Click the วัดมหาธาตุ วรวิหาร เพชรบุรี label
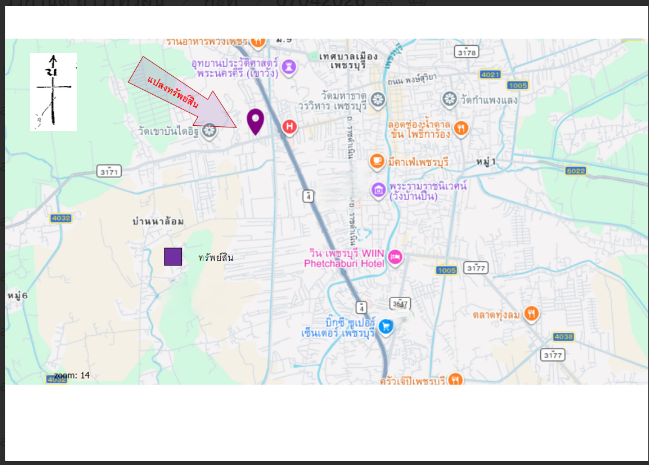Screen dimensions: 649x465 point(332,101)
